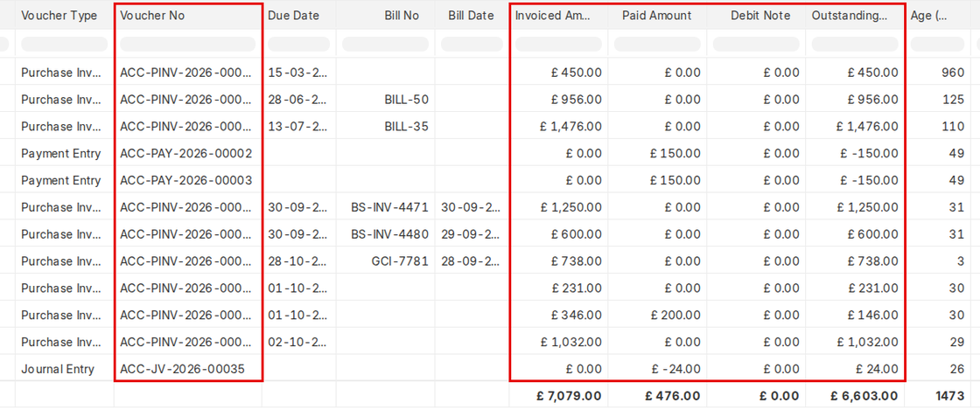The height and width of the screenshot is (410, 980).
Task: Select the paid amount cell of ACC-PAY-2026-00002
Action: point(657,153)
